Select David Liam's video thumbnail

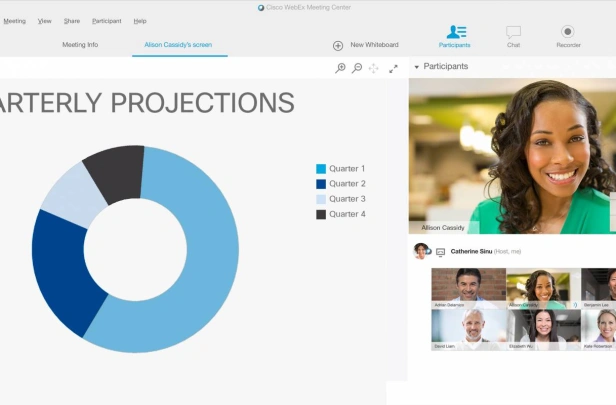tap(469, 330)
